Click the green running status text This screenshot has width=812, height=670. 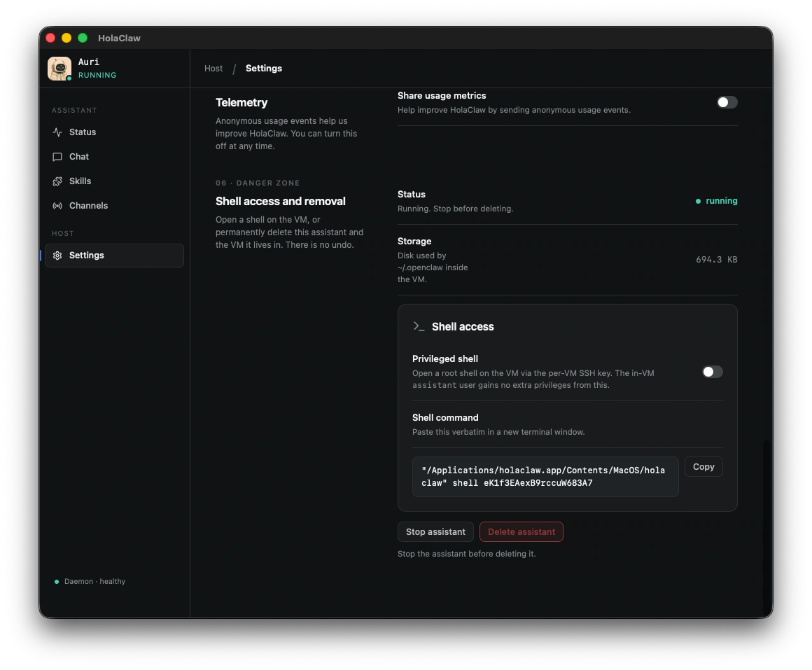click(x=722, y=201)
